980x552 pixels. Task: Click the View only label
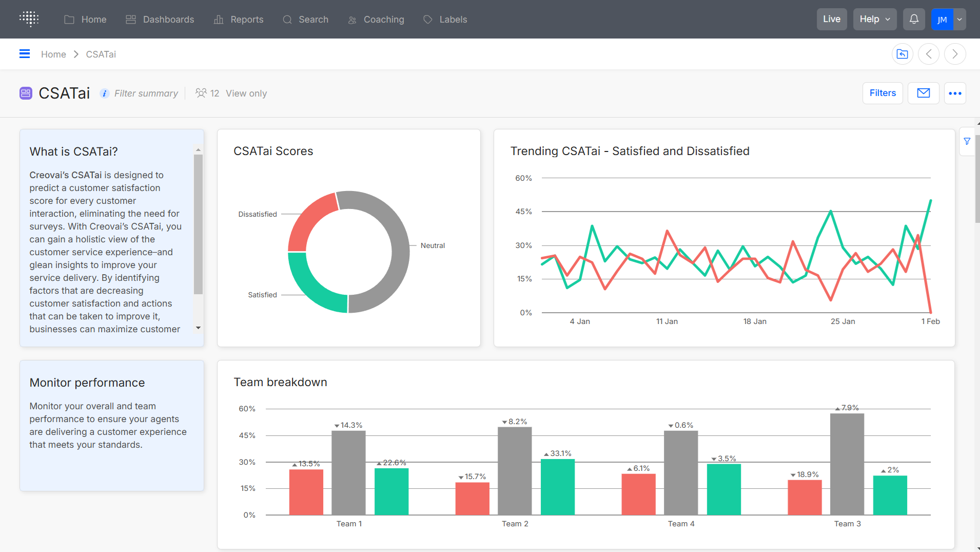(x=246, y=93)
